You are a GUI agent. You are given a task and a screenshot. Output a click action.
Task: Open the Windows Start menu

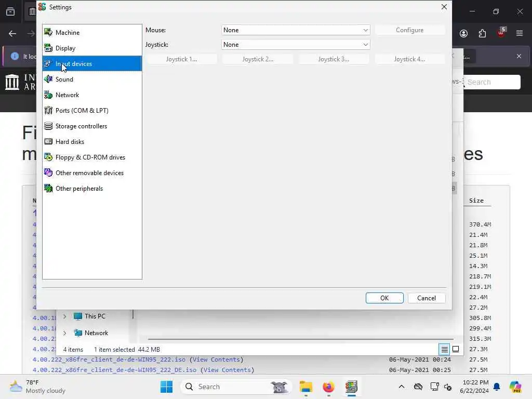166,387
